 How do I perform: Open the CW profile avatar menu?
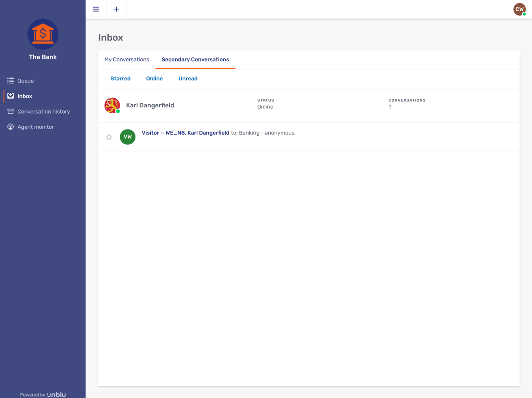[x=520, y=9]
